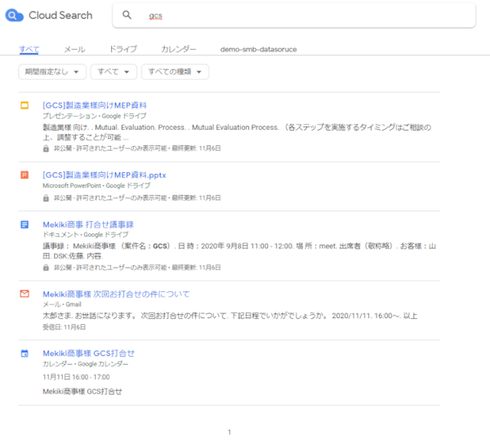
Task: Click the plain Mekiki商事様 GCS打合せ description text
Action: pos(82,392)
